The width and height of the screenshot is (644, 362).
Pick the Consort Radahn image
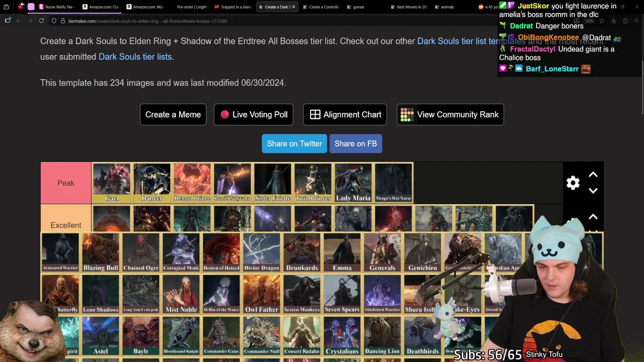coord(302,336)
